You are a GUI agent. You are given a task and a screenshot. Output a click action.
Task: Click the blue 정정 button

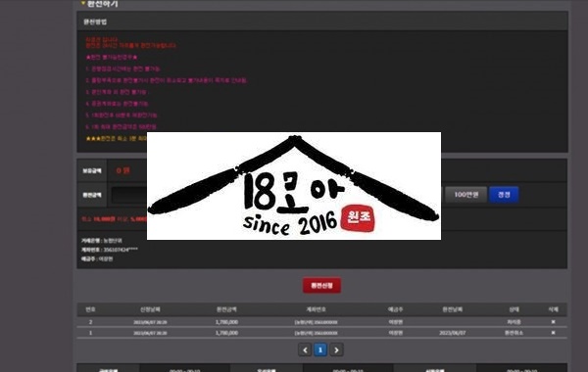tap(504, 195)
